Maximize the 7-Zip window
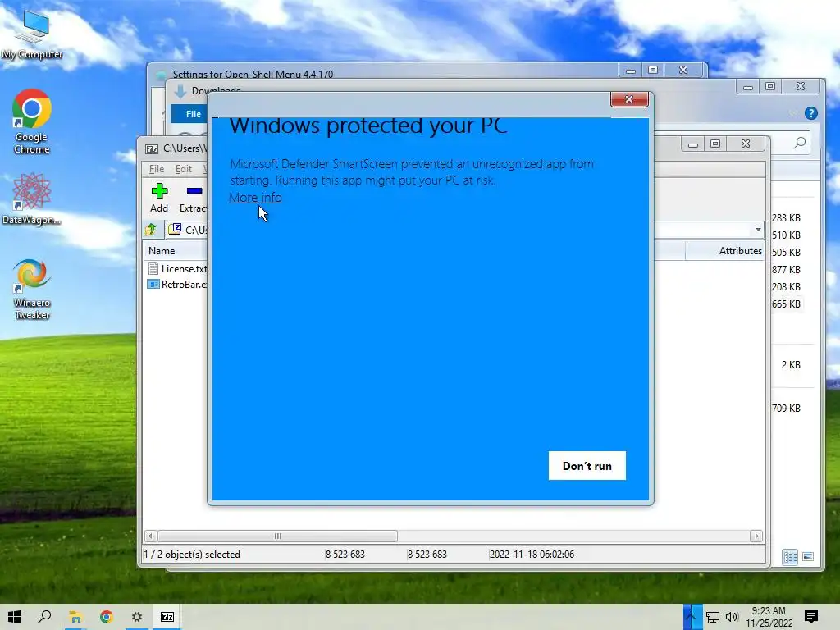 [x=715, y=144]
